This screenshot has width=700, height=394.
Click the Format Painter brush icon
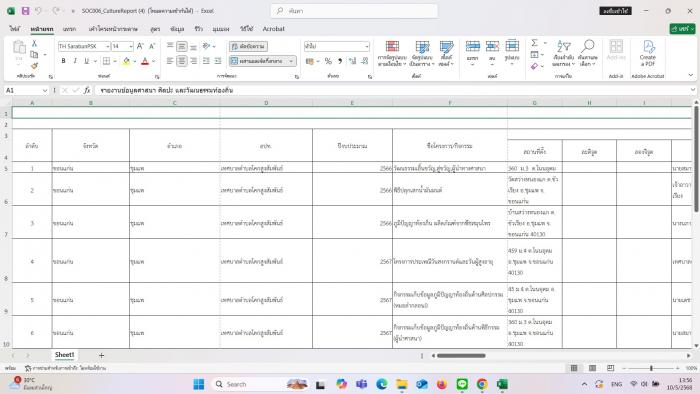coord(34,66)
